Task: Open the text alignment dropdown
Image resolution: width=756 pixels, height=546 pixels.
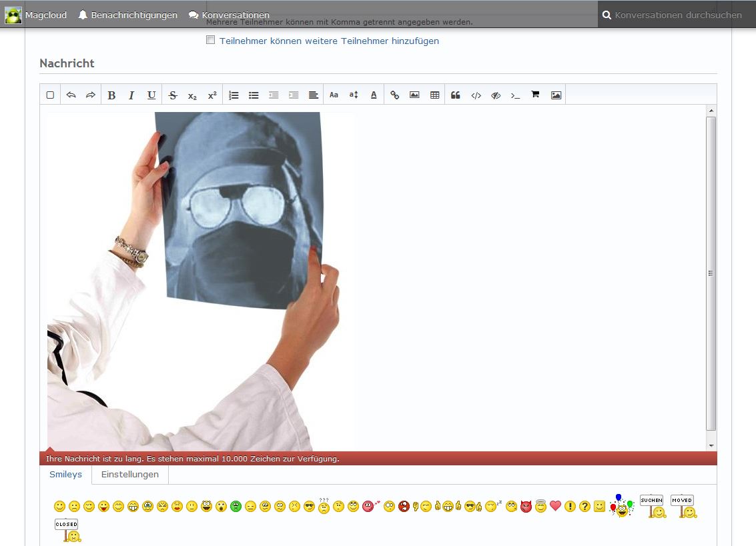Action: pyautogui.click(x=314, y=95)
